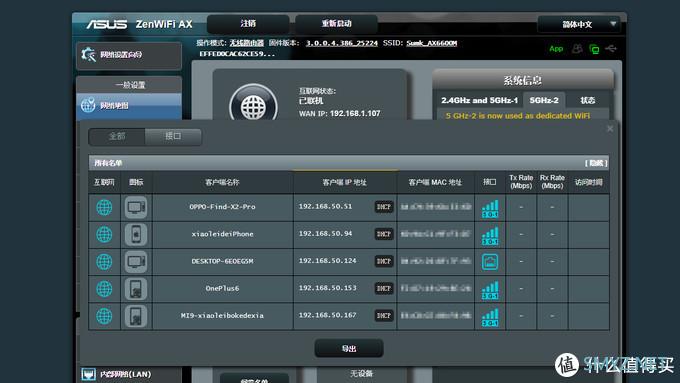Select 2.4GHz and 5GHz-1 tab
The width and height of the screenshot is (680, 383).
[x=479, y=101]
